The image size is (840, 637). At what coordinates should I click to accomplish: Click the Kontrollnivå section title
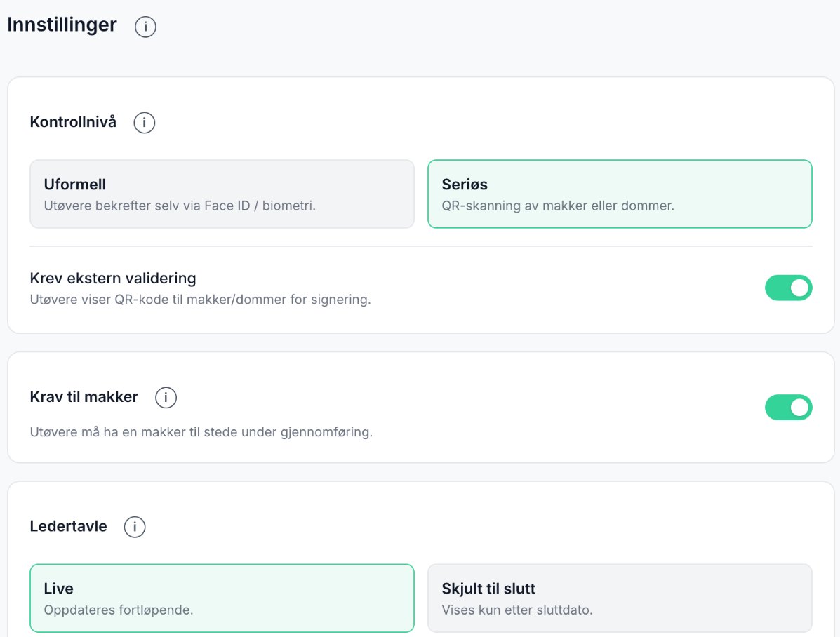pyautogui.click(x=73, y=121)
